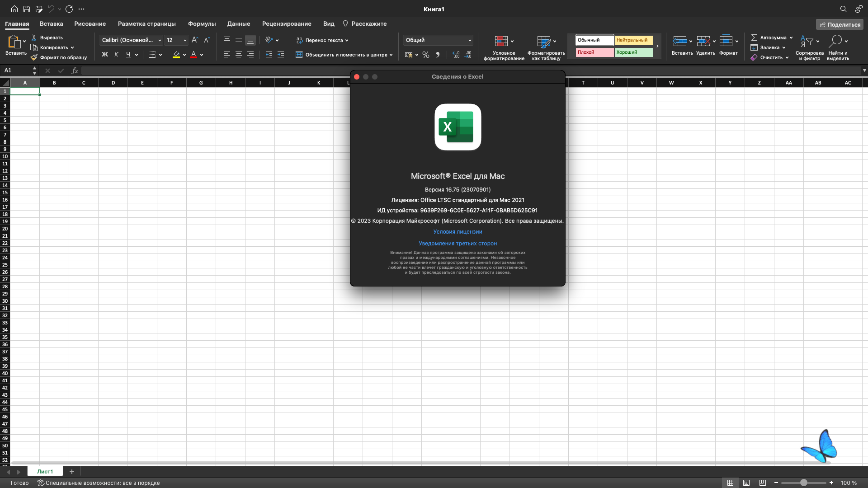This screenshot has height=488, width=868.
Task: Click Перенос текста wrap text button
Action: tap(322, 40)
